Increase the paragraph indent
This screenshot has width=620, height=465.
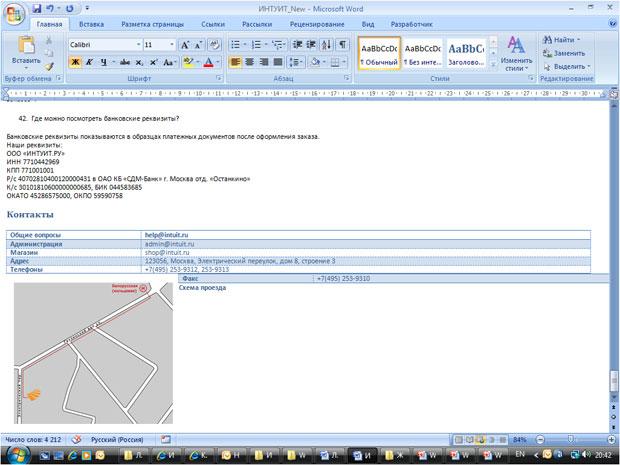(x=311, y=45)
